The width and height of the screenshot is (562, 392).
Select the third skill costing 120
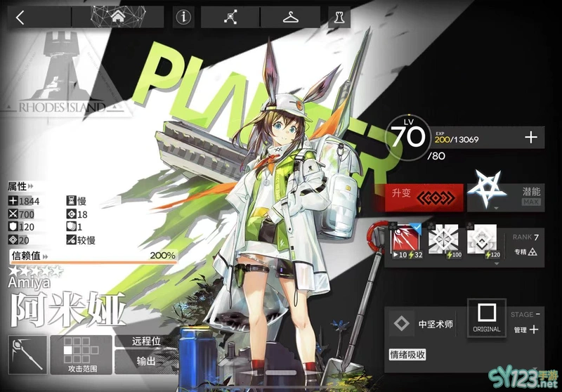coord(482,238)
